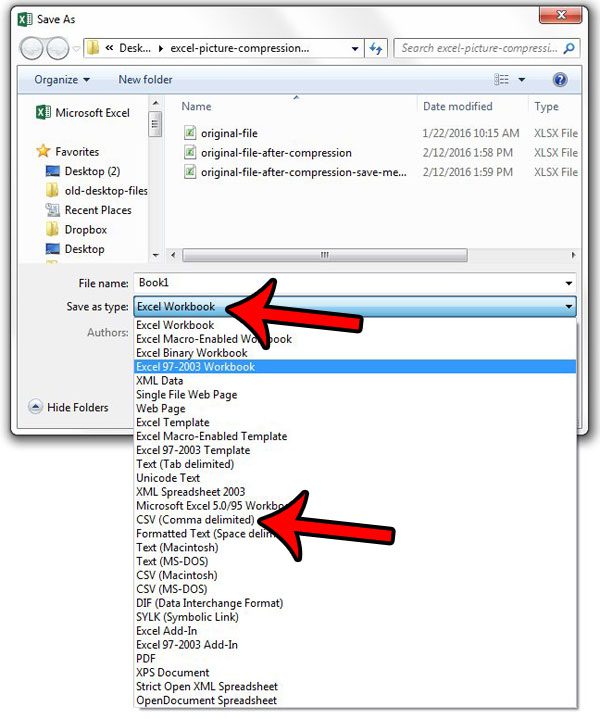The width and height of the screenshot is (600, 719).
Task: Choose Excel 97-2003 Add-In type
Action: coord(356,645)
